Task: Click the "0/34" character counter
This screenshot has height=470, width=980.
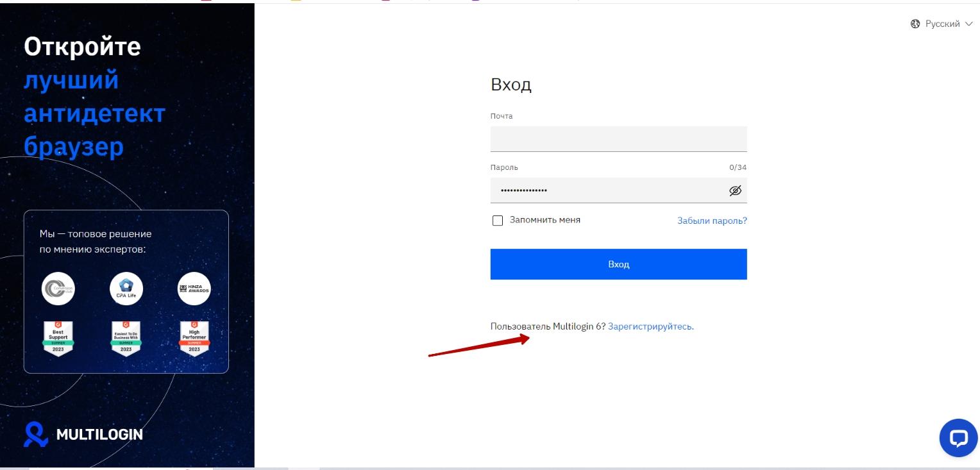Action: [738, 167]
